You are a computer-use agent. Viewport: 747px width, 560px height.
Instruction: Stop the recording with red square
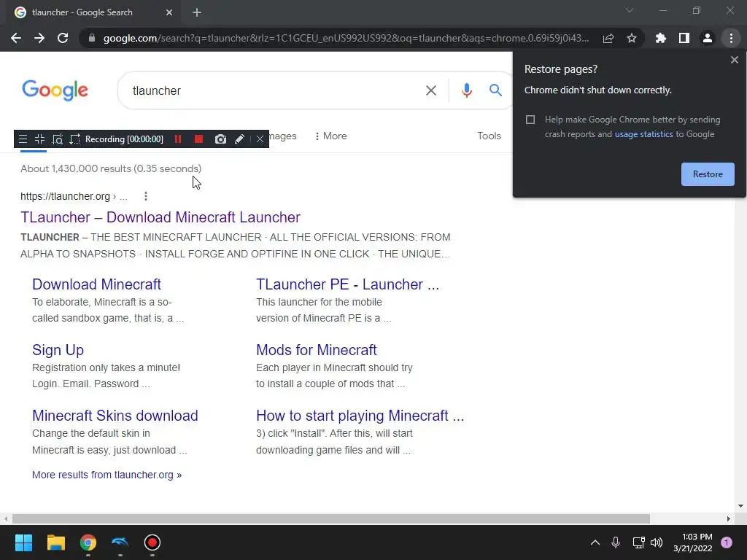198,139
